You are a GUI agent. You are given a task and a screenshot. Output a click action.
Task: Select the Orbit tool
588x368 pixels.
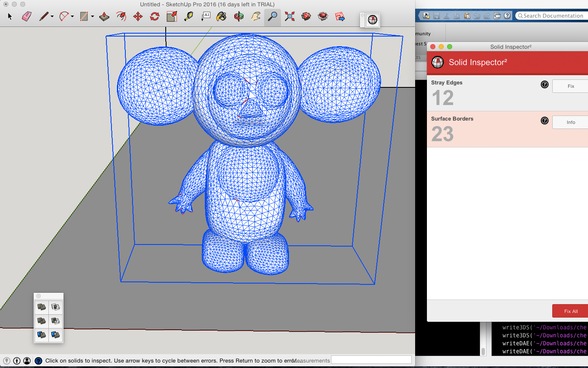tap(238, 17)
